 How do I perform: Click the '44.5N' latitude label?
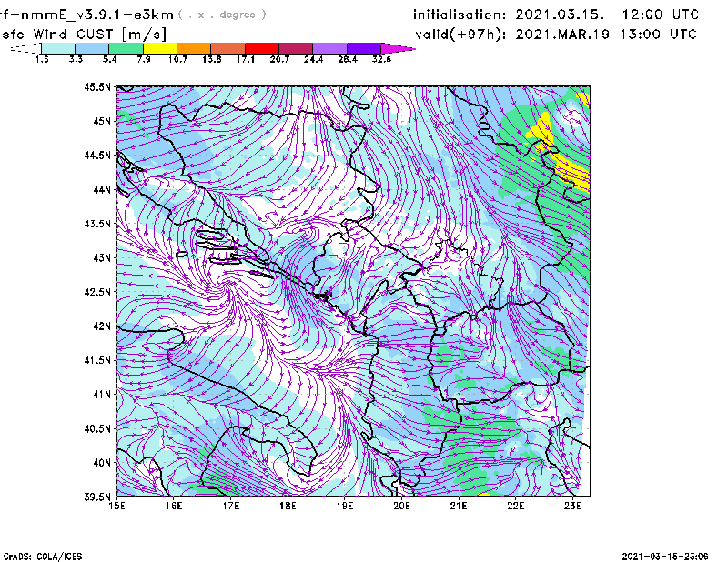(97, 156)
